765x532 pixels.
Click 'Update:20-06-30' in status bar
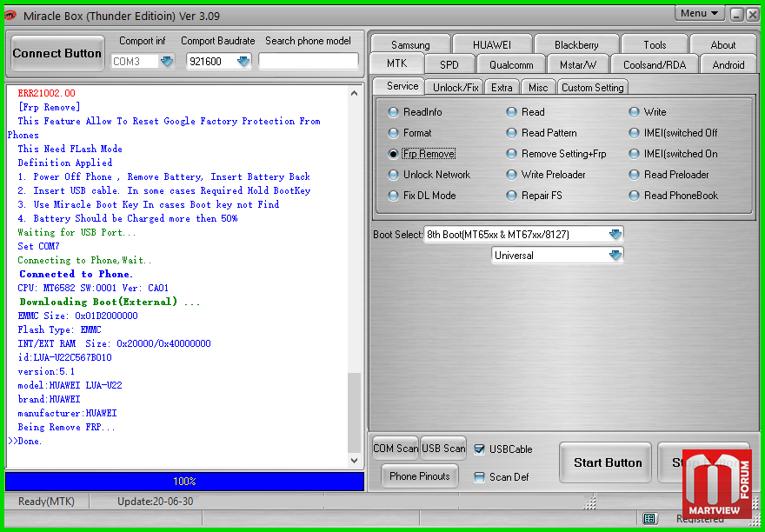pyautogui.click(x=155, y=502)
